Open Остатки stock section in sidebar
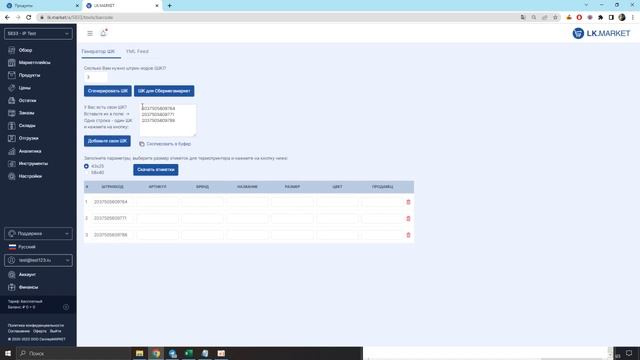The width and height of the screenshot is (640, 360). pos(27,100)
